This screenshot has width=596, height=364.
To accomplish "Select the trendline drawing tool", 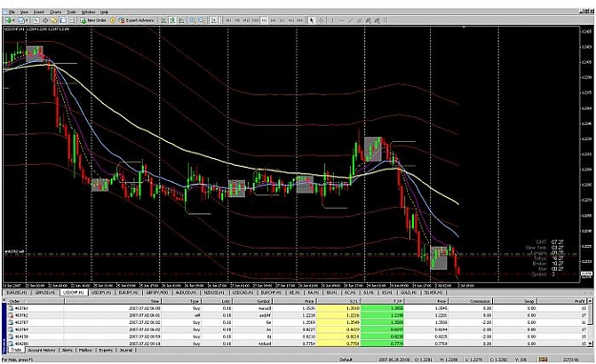I will 351,20.
